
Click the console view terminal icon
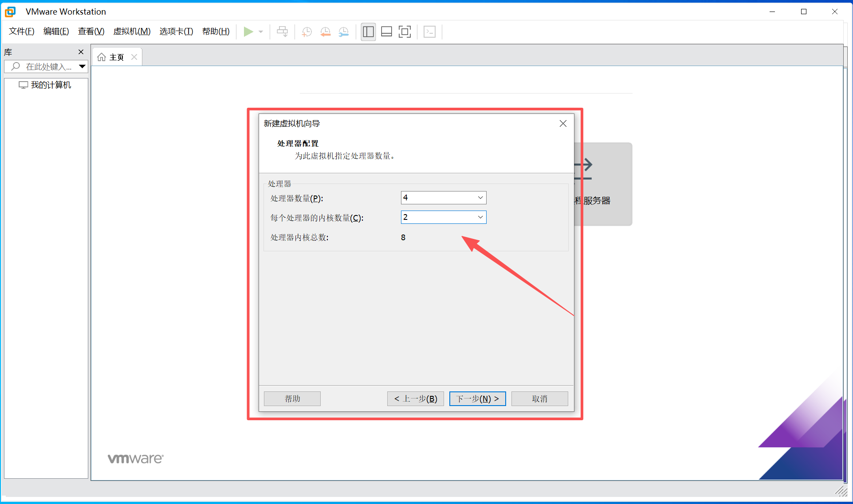429,31
